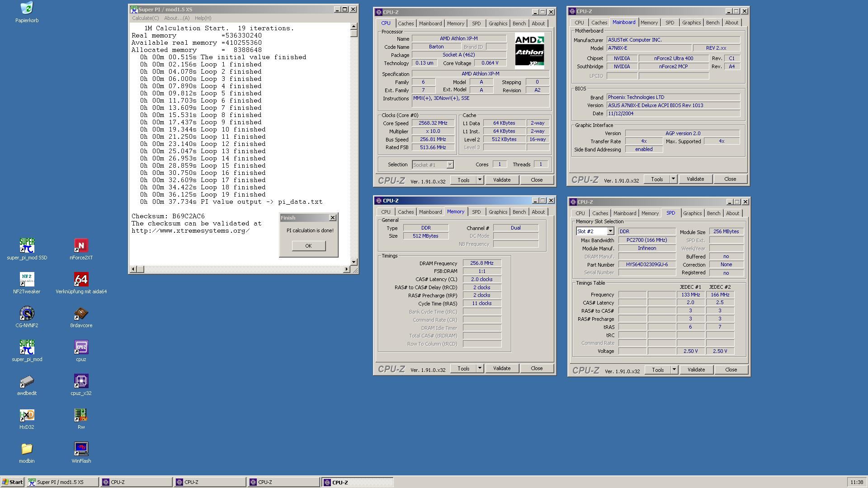Screen dimensions: 868x488
Task: Click Super PI horizontal scrollbar left arrow
Action: coord(133,269)
